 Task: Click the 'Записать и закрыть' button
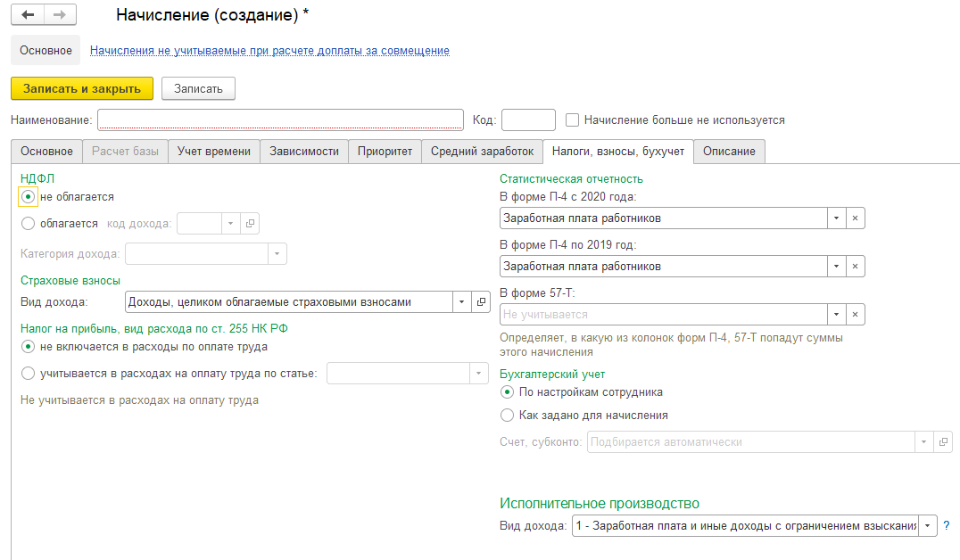(x=82, y=88)
